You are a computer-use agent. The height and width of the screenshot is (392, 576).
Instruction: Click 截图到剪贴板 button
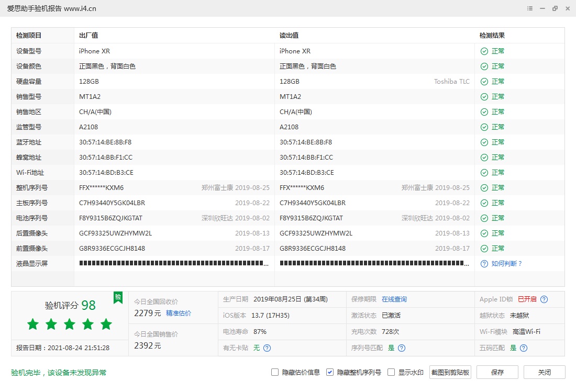click(450, 372)
